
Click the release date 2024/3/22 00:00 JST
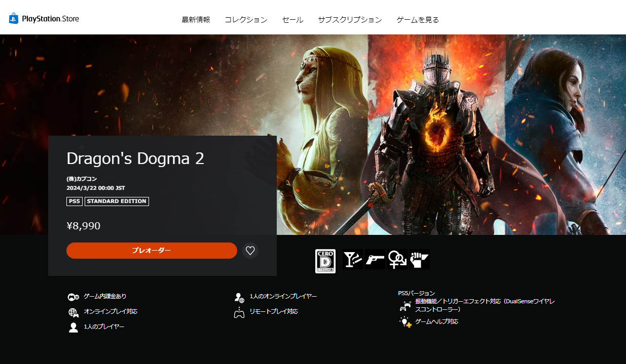(96, 188)
